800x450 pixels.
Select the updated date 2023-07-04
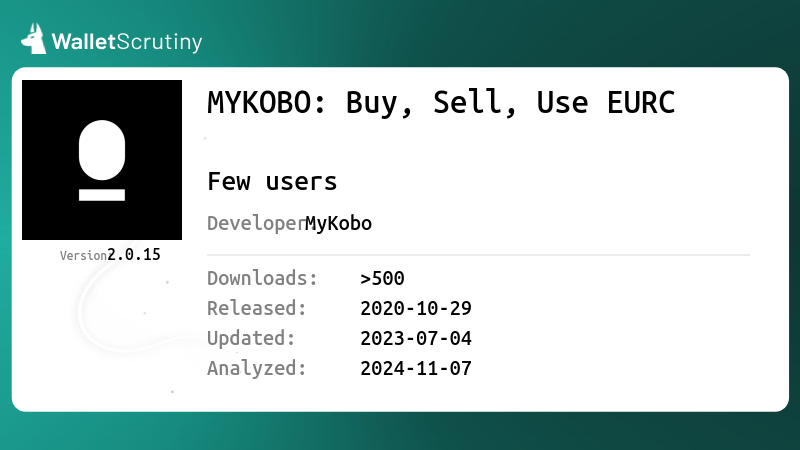coord(416,339)
